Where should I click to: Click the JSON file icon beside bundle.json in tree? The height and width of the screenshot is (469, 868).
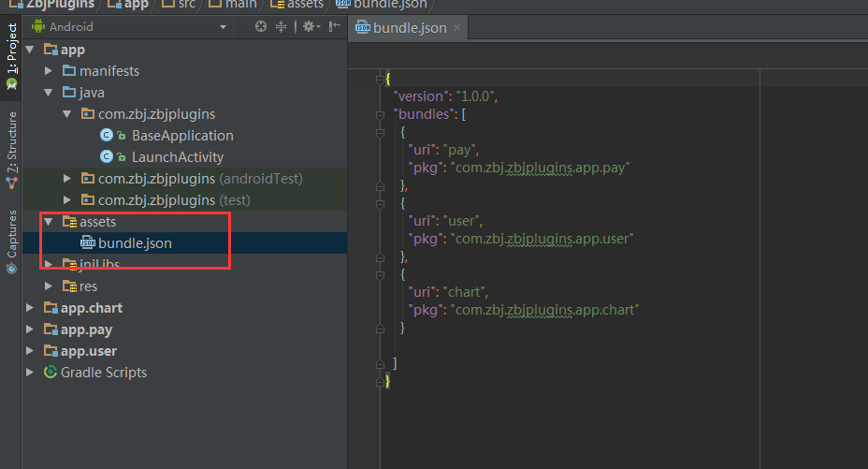pos(88,242)
